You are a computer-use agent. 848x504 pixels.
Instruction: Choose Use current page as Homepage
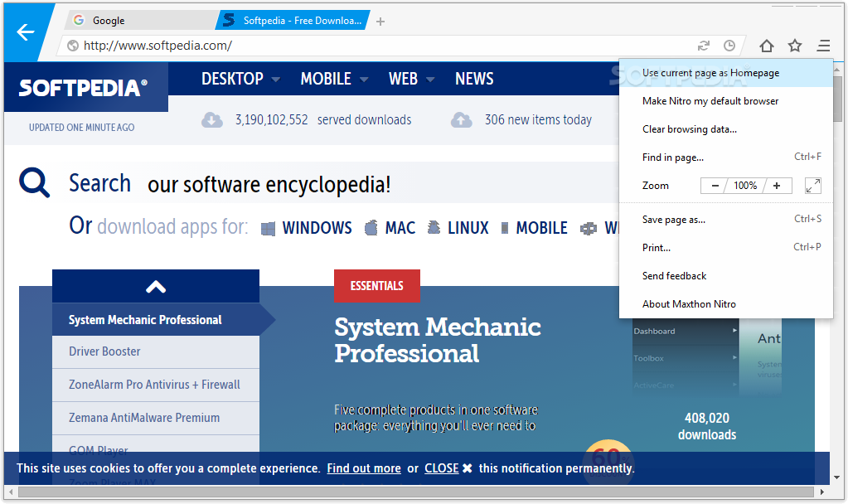(x=726, y=73)
